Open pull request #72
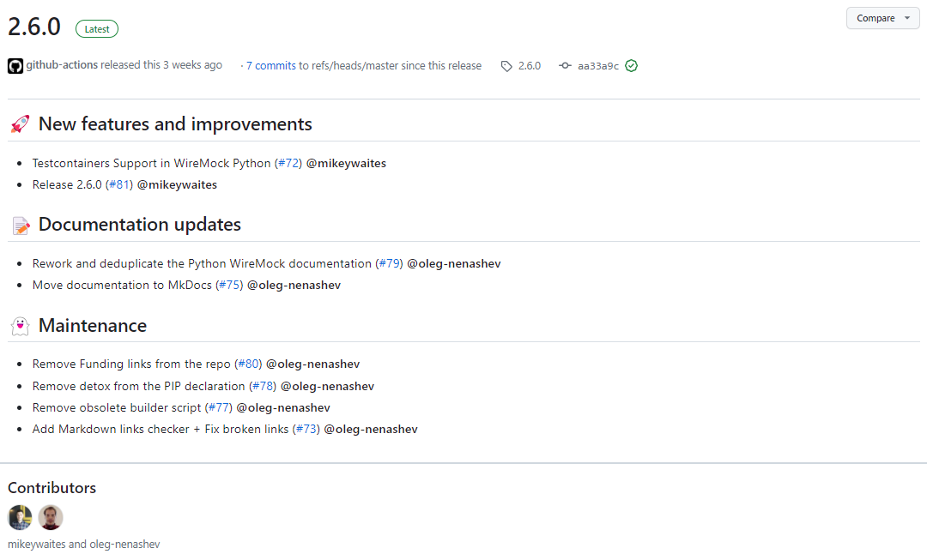927x560 pixels. pos(288,163)
